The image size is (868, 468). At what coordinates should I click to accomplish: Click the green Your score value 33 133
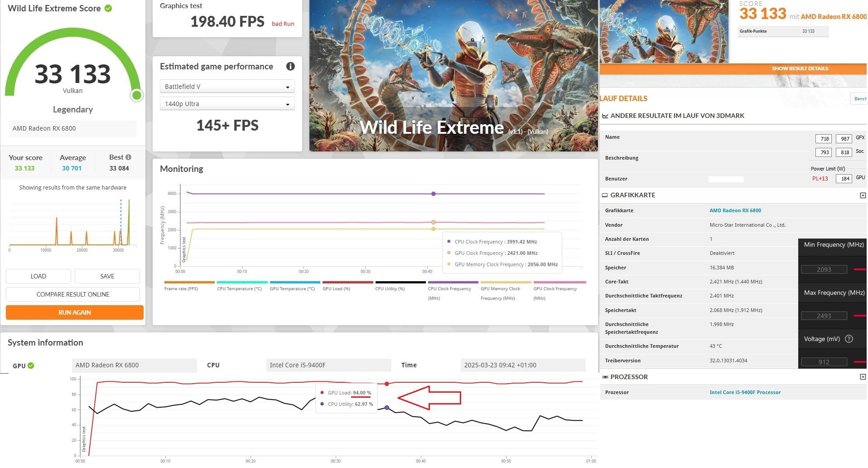coord(24,168)
